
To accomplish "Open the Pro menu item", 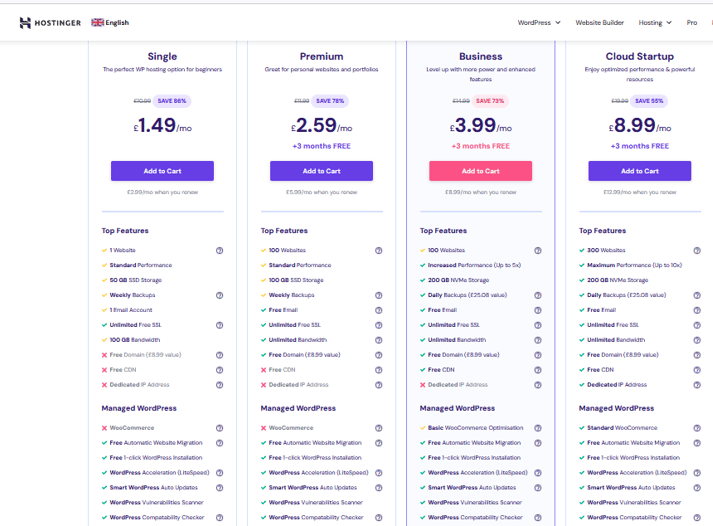I will (x=692, y=22).
